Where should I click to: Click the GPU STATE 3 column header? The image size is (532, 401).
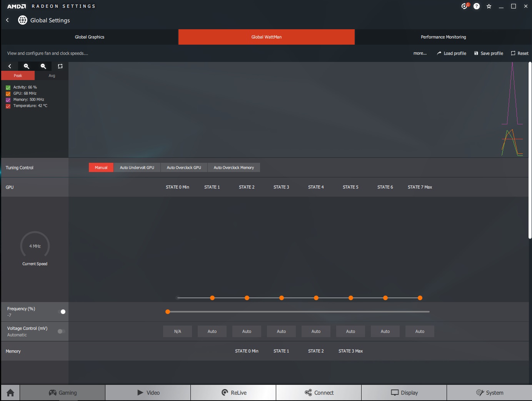tap(281, 187)
